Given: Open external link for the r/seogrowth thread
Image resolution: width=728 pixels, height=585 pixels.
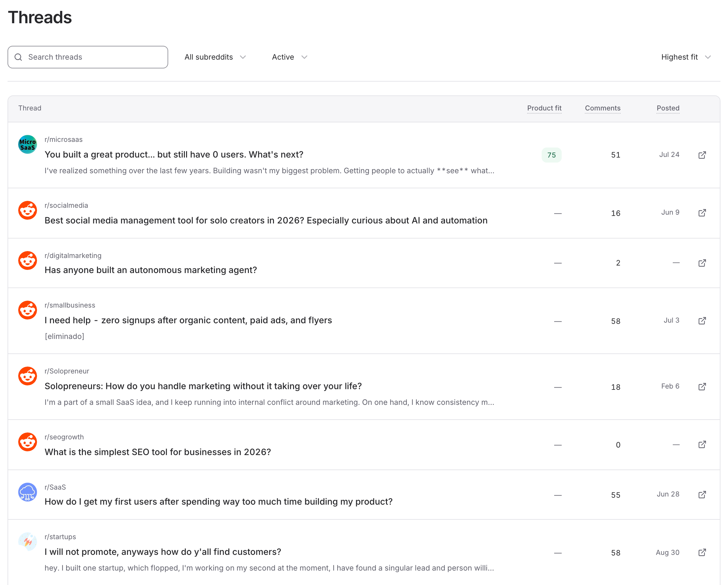Looking at the screenshot, I should pos(702,444).
